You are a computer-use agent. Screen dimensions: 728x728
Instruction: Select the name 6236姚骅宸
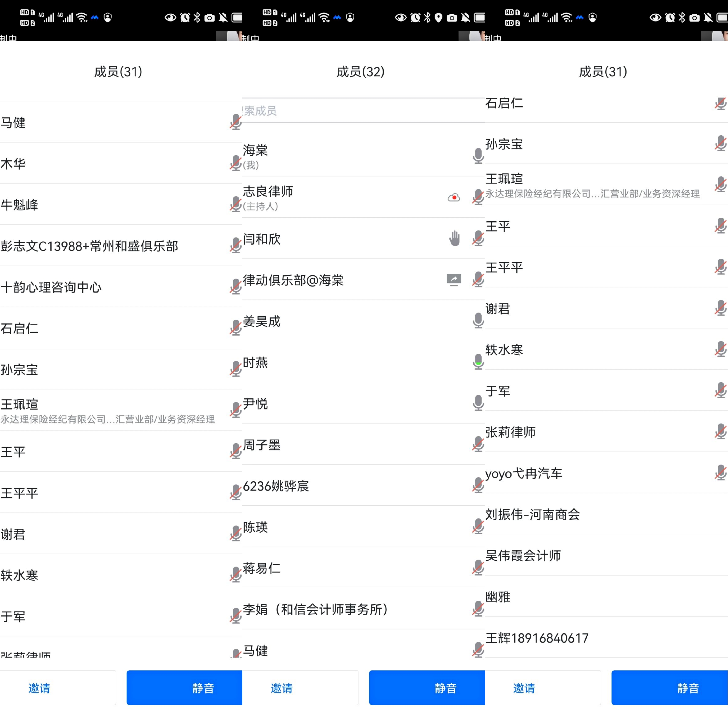[276, 486]
